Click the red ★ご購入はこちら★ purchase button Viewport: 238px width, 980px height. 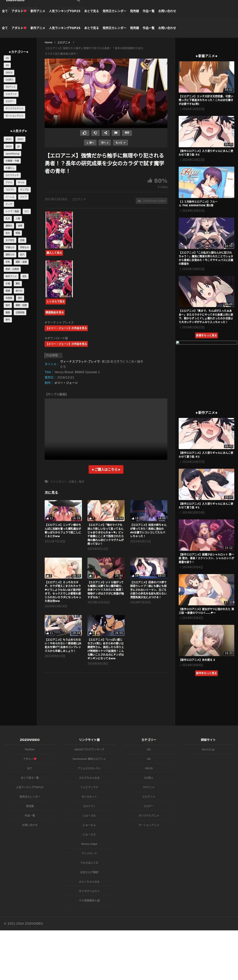coord(106,469)
